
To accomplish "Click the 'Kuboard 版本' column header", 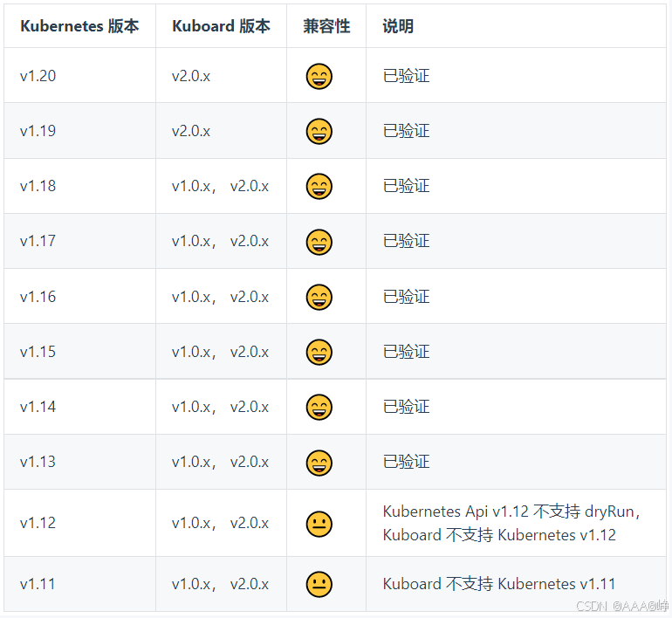I will pos(221,26).
